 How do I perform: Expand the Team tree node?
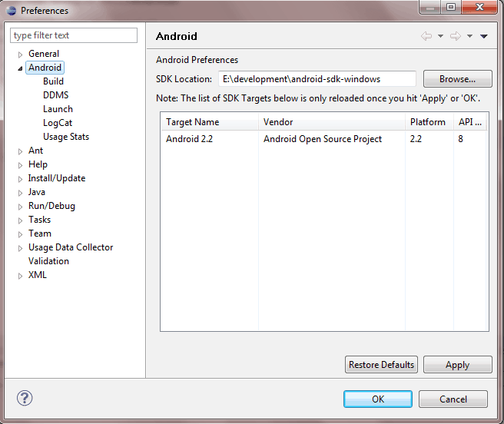[20, 234]
